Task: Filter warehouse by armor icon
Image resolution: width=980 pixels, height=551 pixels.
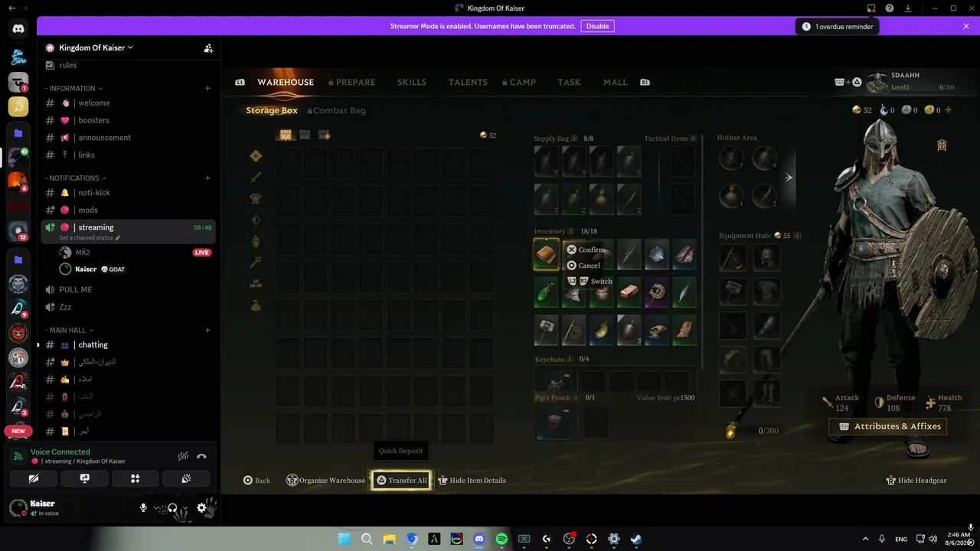Action: point(256,199)
